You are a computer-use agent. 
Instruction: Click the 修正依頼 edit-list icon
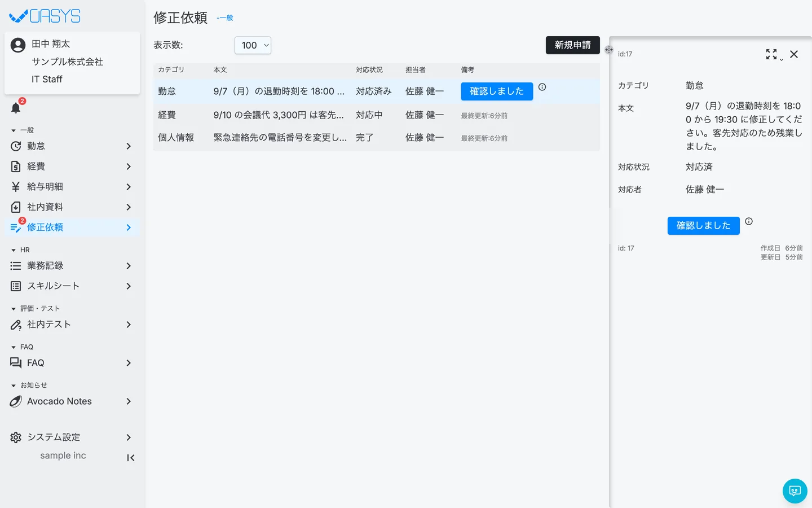click(x=16, y=227)
